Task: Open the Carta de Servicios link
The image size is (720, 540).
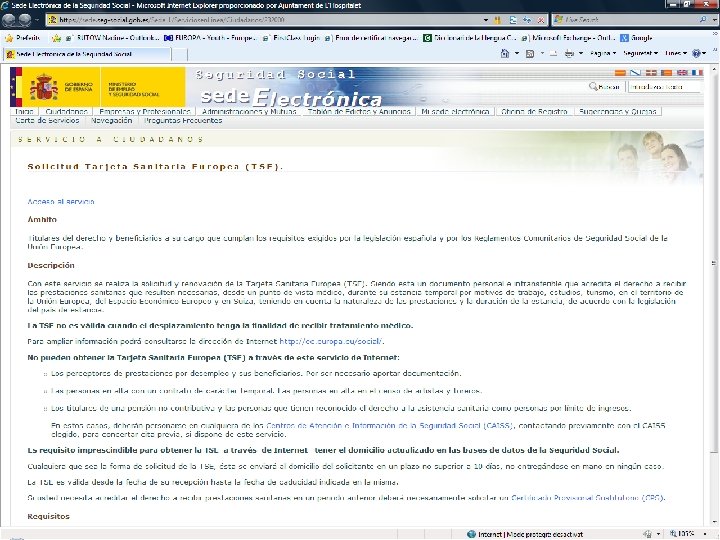Action: pyautogui.click(x=47, y=121)
